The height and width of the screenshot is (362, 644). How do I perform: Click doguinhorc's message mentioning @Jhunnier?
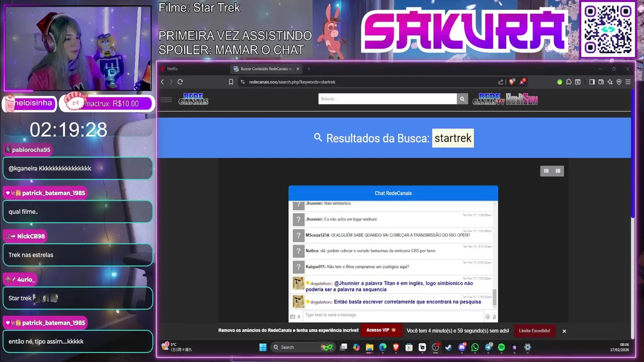(392, 286)
